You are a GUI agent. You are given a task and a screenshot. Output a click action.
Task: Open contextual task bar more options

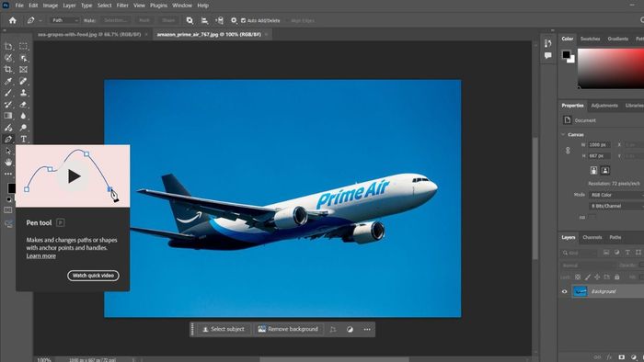[367, 329]
